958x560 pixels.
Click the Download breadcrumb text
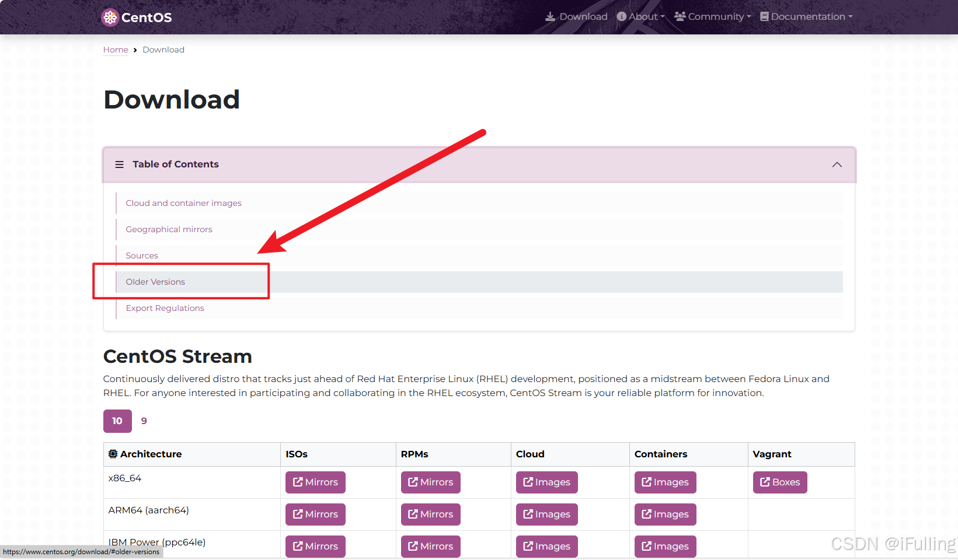(x=163, y=50)
